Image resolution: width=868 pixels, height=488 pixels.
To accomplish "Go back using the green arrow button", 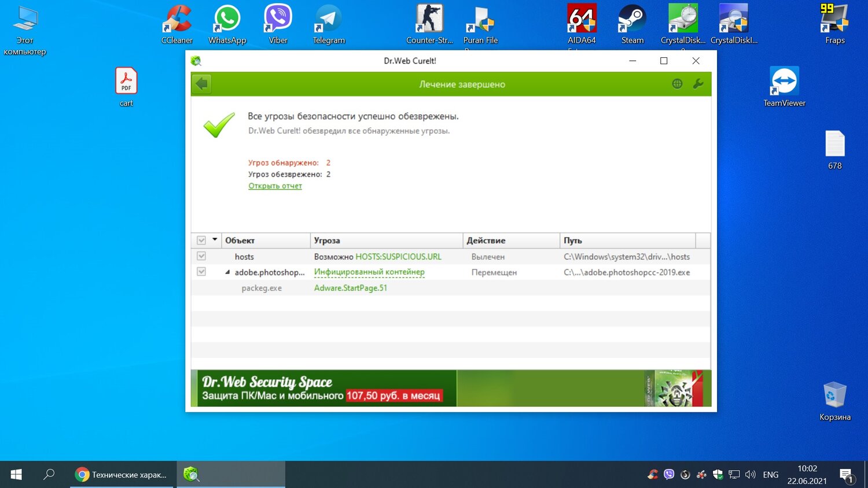I will point(202,84).
